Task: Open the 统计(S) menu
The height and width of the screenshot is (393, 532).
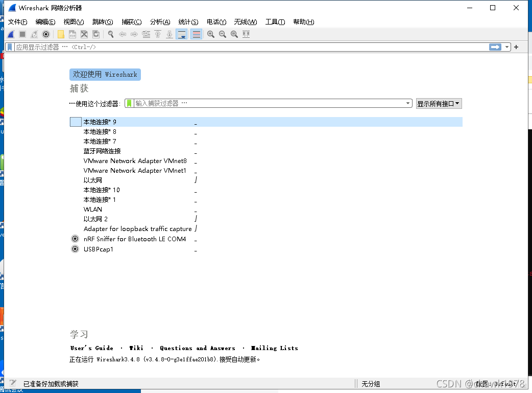Action: [x=188, y=22]
